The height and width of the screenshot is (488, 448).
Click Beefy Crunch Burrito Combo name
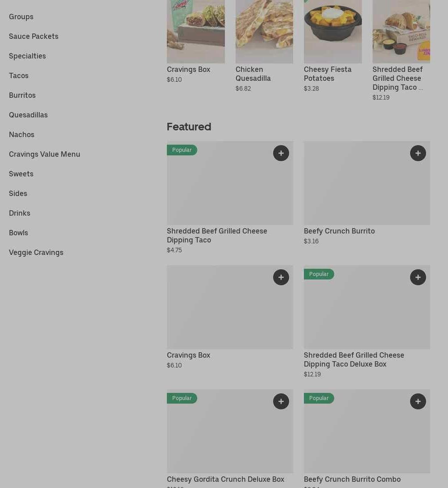click(352, 479)
